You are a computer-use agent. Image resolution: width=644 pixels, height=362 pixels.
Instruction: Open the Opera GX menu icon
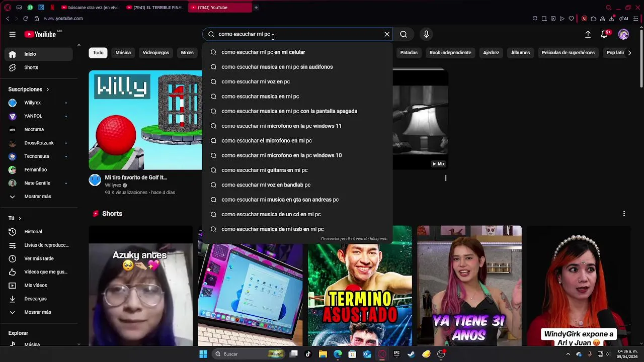click(8, 8)
